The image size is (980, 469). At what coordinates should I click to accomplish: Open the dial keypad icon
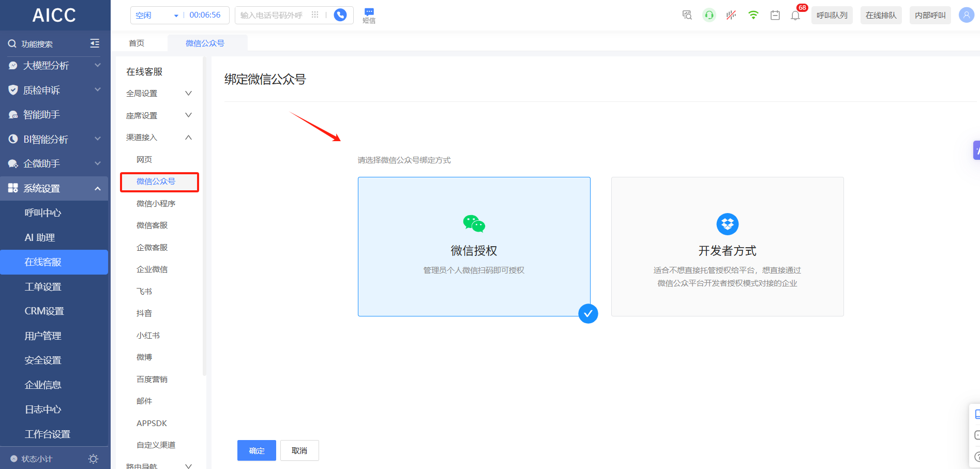pyautogui.click(x=315, y=15)
